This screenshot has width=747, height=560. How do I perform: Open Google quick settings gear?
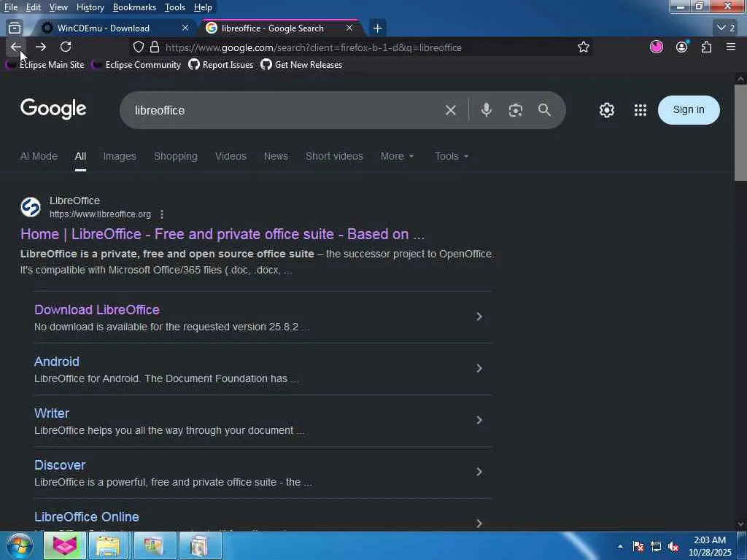(606, 110)
